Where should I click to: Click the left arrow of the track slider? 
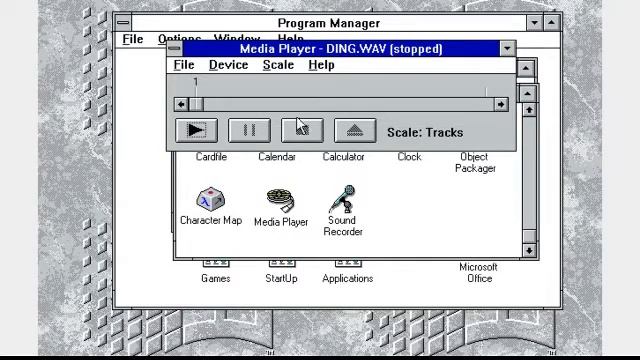[181, 104]
